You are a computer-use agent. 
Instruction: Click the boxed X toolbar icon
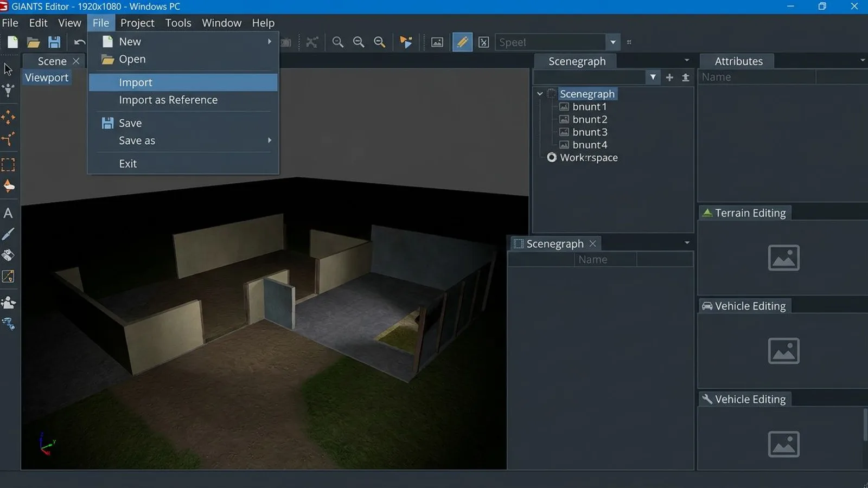[484, 42]
